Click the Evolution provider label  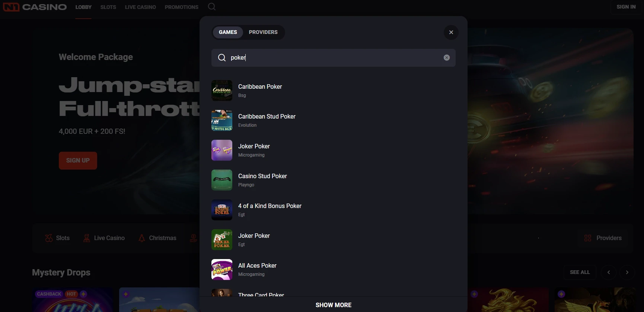[248, 125]
